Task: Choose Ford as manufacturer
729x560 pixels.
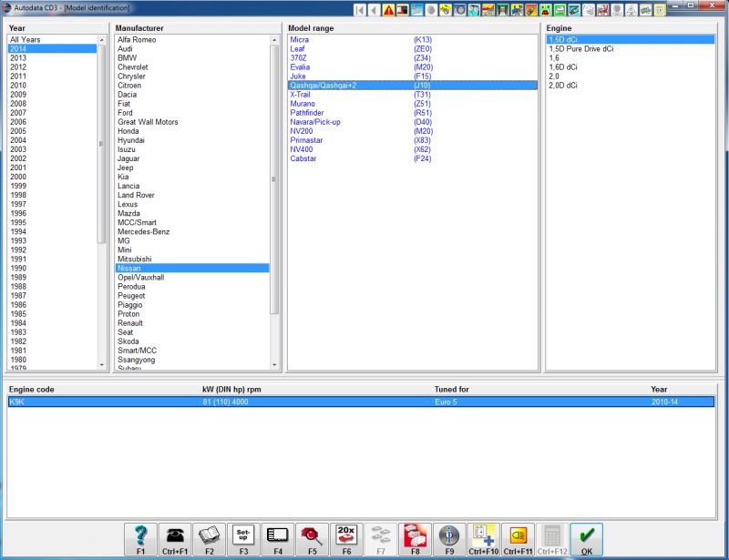Action: point(192,113)
